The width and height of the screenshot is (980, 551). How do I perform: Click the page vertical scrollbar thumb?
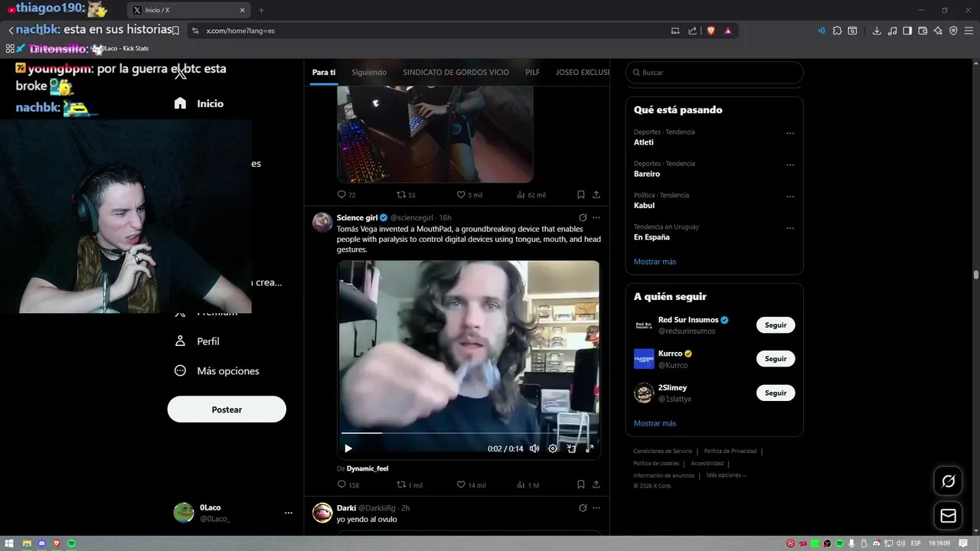point(976,275)
